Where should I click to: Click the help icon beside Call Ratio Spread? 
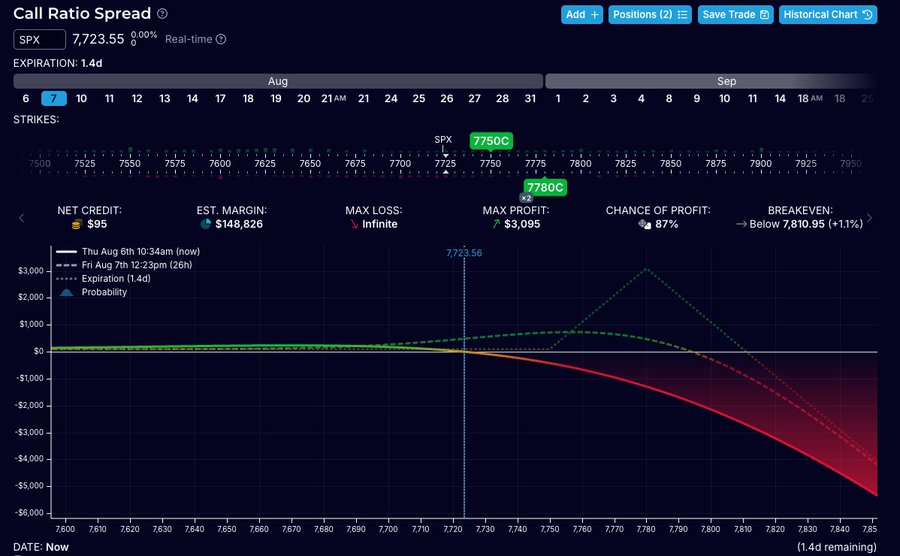tap(162, 14)
